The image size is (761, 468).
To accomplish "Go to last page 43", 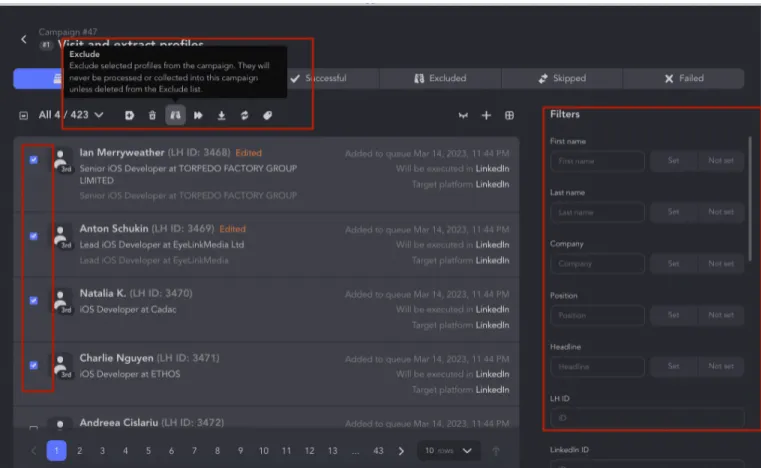I will click(378, 451).
